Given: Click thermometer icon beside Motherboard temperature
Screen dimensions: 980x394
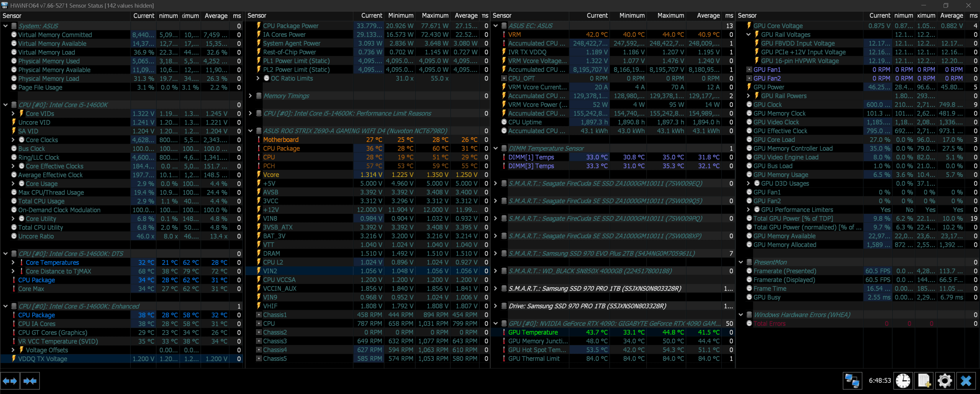Looking at the screenshot, I should click(x=259, y=140).
